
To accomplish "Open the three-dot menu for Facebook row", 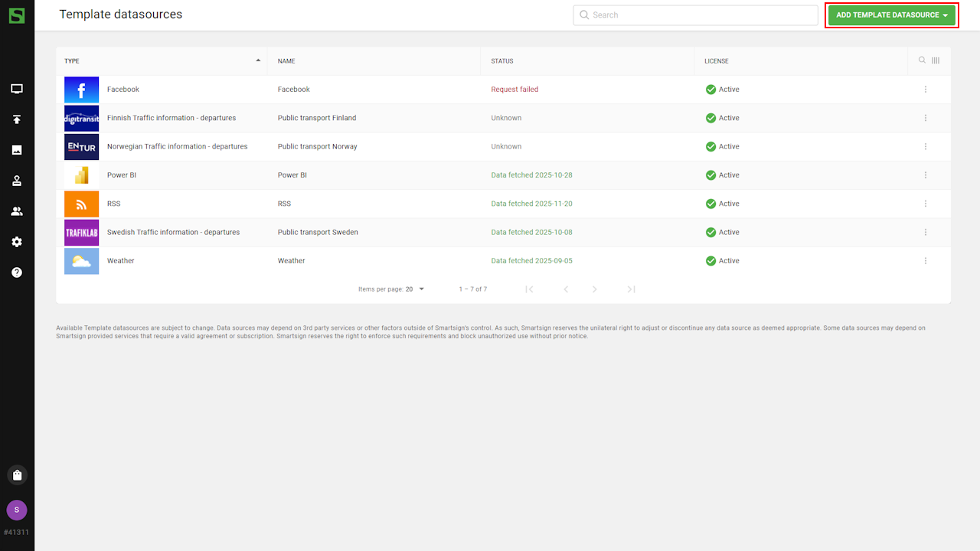I will click(x=926, y=90).
